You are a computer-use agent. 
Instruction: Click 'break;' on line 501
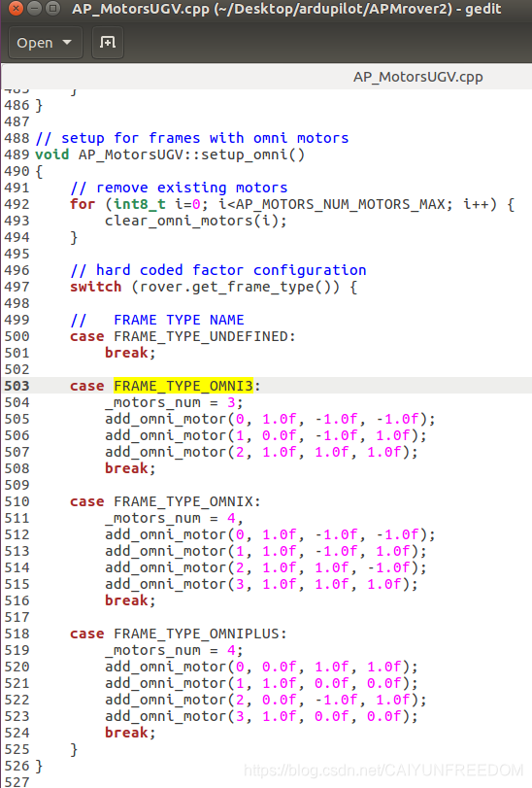(x=130, y=353)
